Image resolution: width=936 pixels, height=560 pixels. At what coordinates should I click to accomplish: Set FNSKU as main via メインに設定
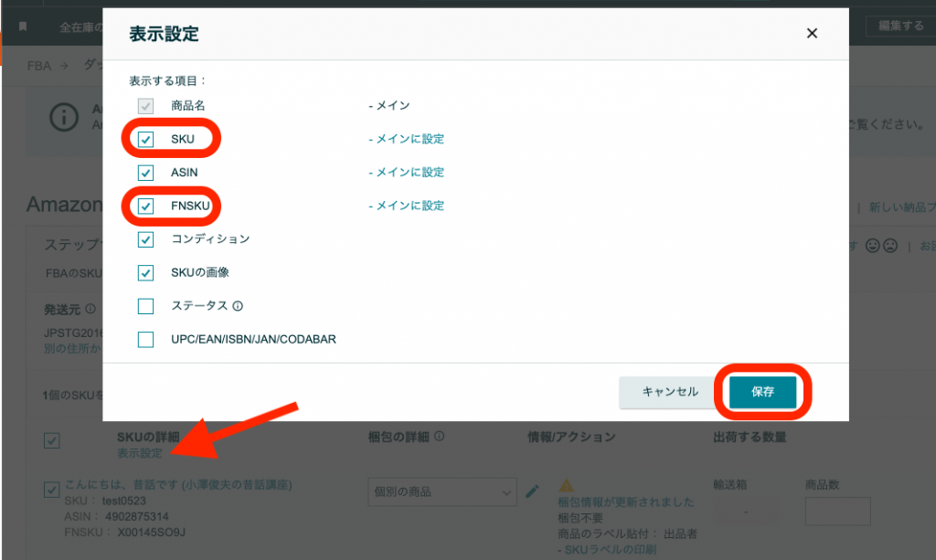409,206
